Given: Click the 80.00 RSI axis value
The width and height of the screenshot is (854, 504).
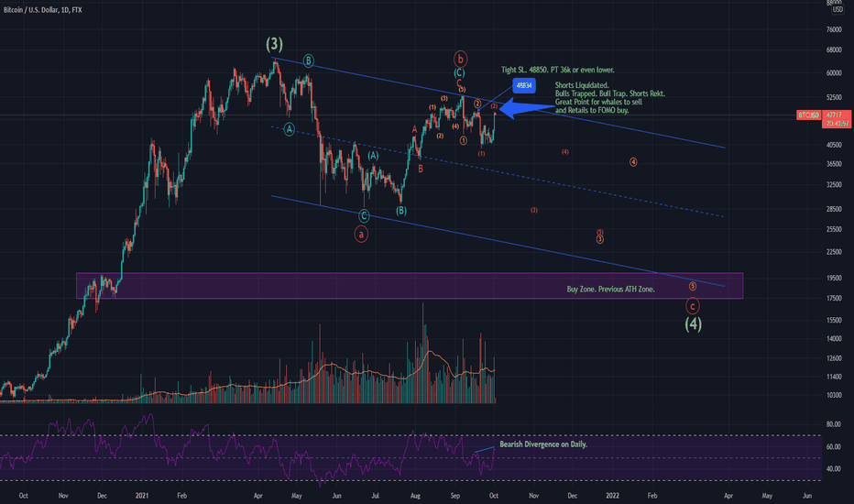Looking at the screenshot, I should pyautogui.click(x=833, y=424).
